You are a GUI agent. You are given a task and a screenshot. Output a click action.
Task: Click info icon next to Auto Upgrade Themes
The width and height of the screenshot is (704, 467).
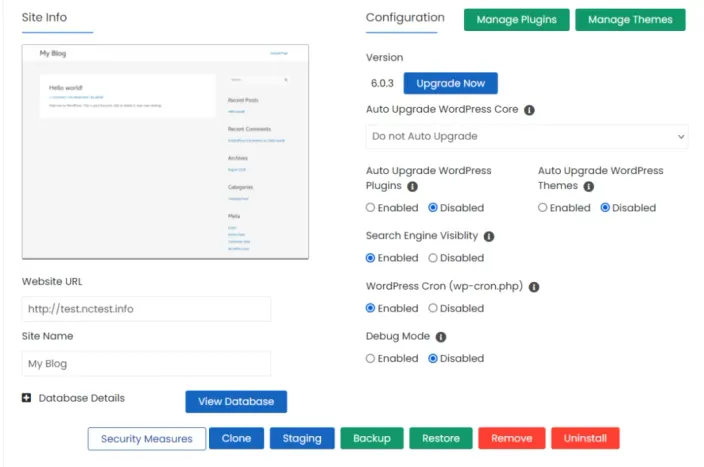coord(589,186)
